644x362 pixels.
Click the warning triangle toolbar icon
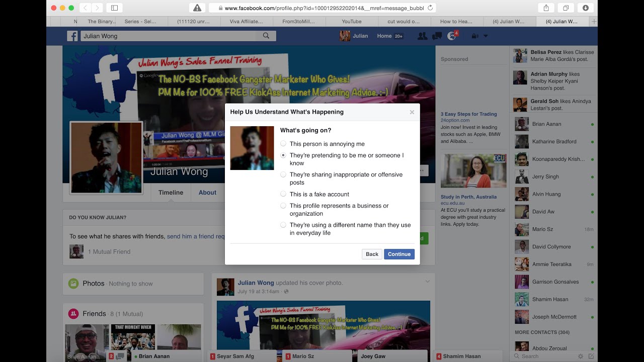197,8
